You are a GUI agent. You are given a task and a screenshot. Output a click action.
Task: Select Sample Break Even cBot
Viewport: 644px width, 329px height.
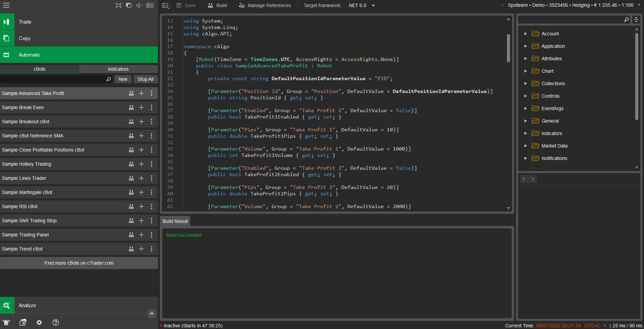point(79,107)
